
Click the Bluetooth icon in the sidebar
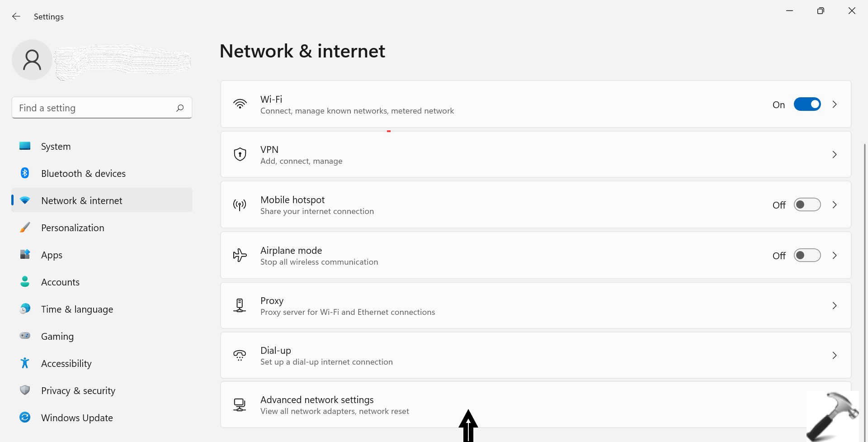coord(25,173)
